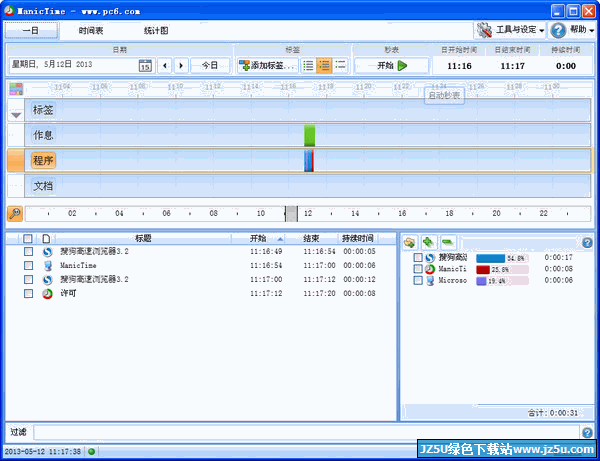Go to the previous day arrow
The height and width of the screenshot is (461, 600).
pos(165,65)
